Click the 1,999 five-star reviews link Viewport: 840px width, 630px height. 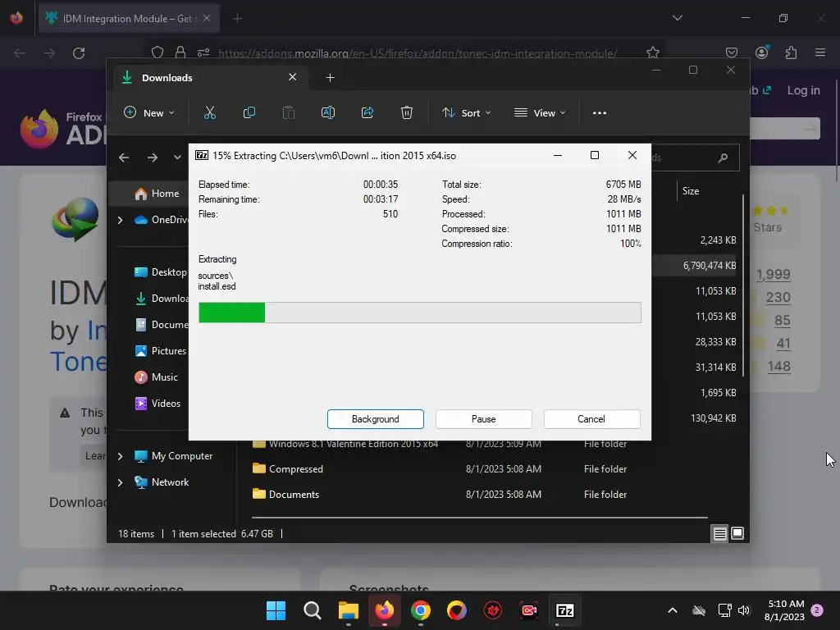pyautogui.click(x=773, y=274)
